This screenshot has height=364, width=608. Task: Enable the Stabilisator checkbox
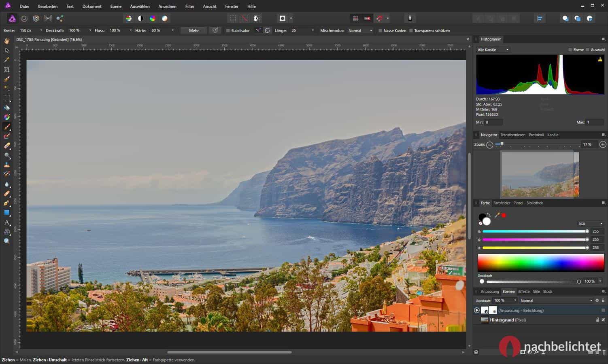[228, 31]
